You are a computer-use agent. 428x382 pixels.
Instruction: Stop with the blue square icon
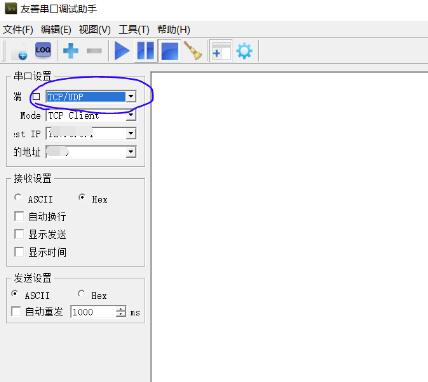click(x=170, y=51)
